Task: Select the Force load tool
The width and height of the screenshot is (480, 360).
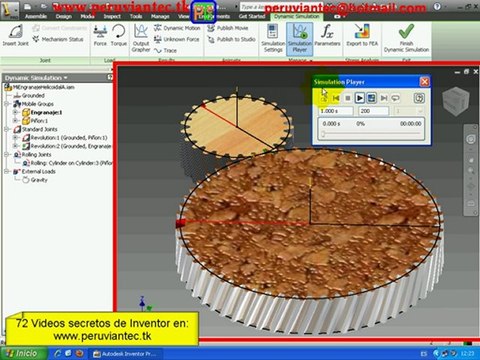Action: coord(100,35)
